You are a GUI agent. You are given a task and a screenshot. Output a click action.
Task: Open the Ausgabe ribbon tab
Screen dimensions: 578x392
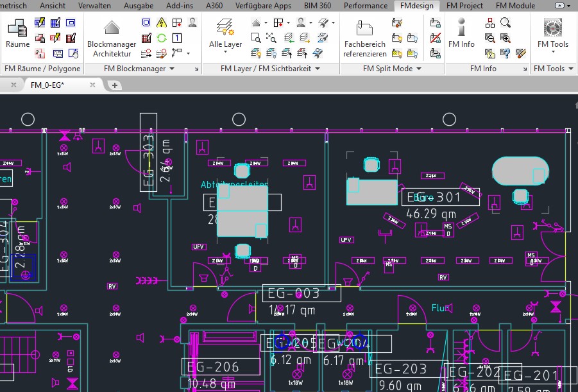point(139,6)
